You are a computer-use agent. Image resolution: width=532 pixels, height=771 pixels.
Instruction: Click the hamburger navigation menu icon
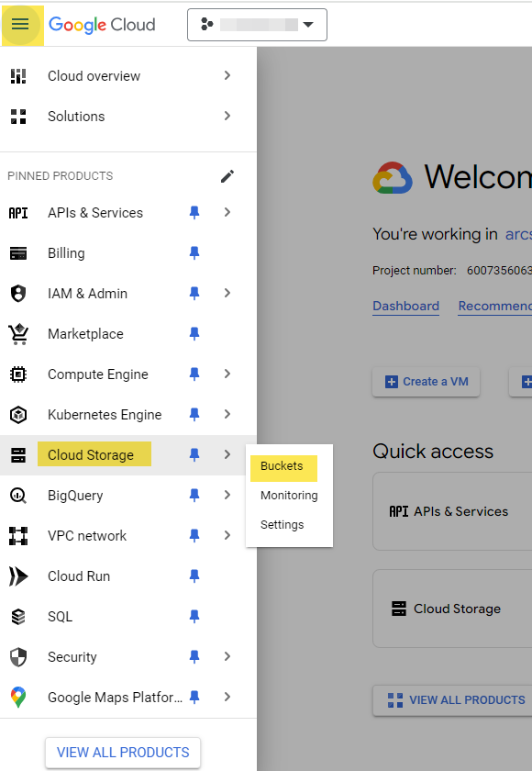[x=20, y=24]
